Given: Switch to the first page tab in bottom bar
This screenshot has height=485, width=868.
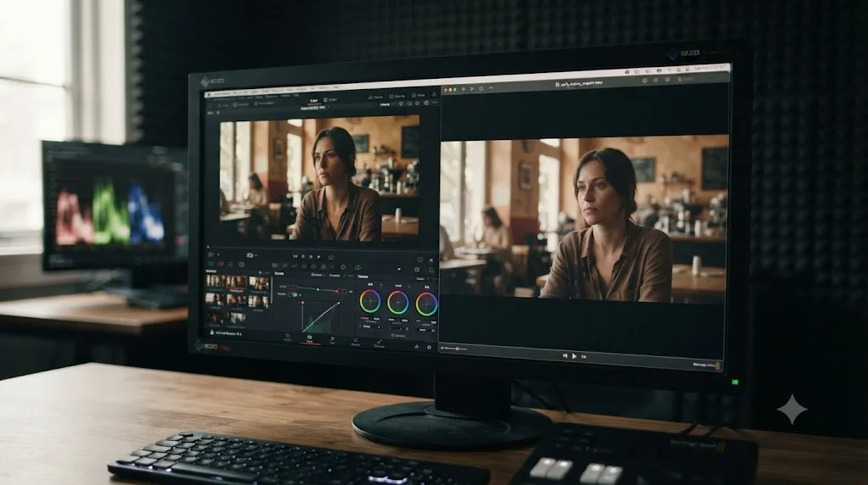Looking at the screenshot, I should [x=288, y=337].
